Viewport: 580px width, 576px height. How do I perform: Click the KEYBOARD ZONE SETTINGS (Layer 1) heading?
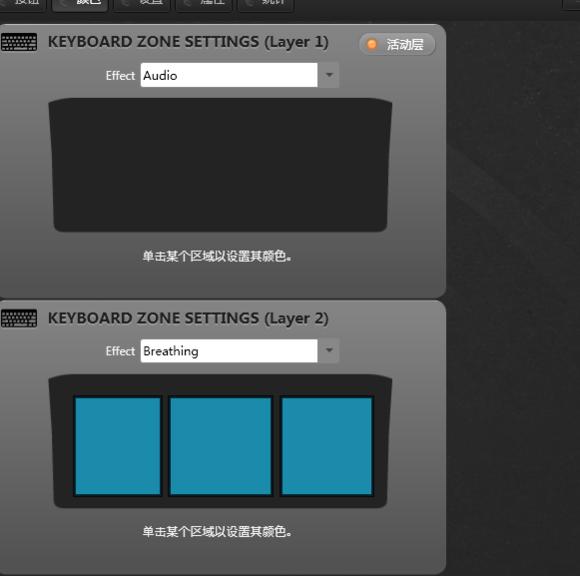[188, 42]
